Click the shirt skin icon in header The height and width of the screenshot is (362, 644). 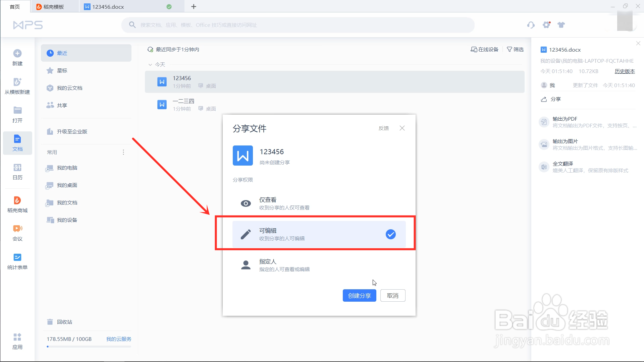[561, 25]
